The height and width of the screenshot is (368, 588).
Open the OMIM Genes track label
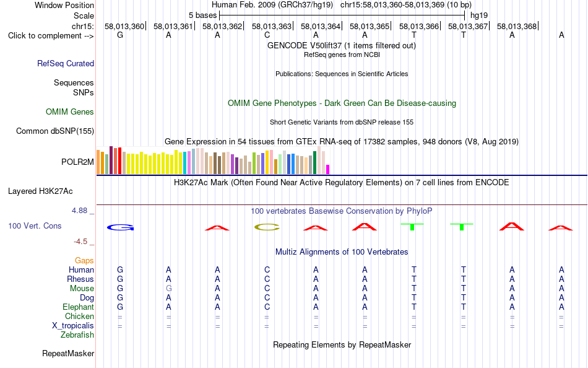click(x=70, y=112)
